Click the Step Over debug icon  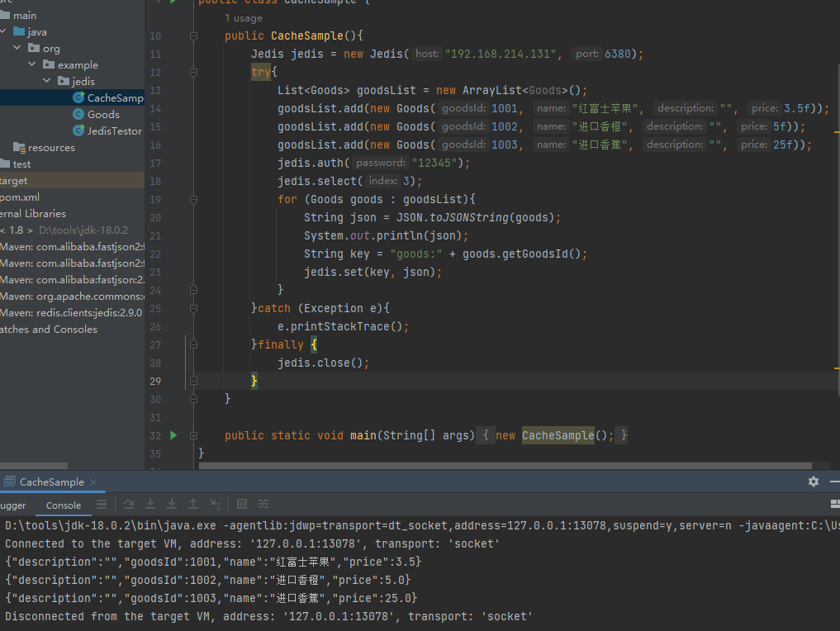tap(129, 504)
